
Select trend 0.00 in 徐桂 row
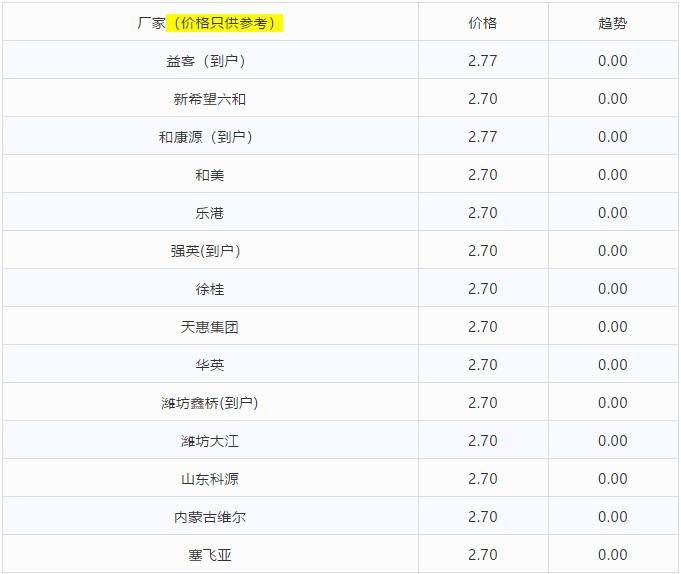click(x=612, y=289)
